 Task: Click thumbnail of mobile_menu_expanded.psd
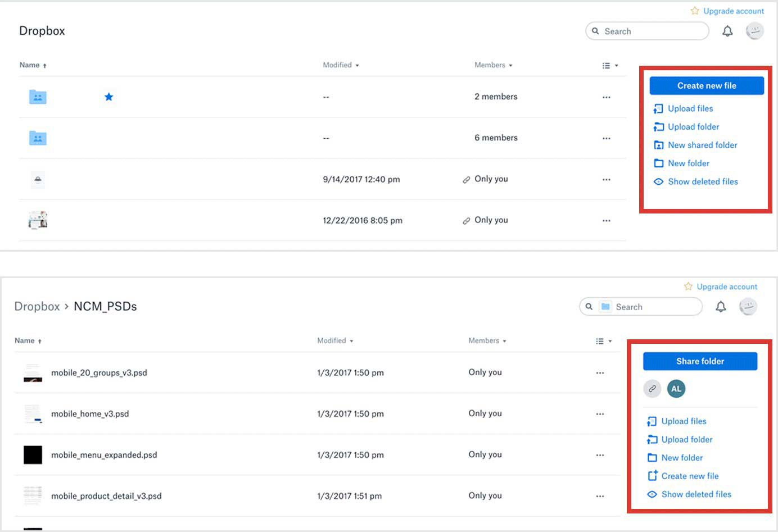pos(33,455)
